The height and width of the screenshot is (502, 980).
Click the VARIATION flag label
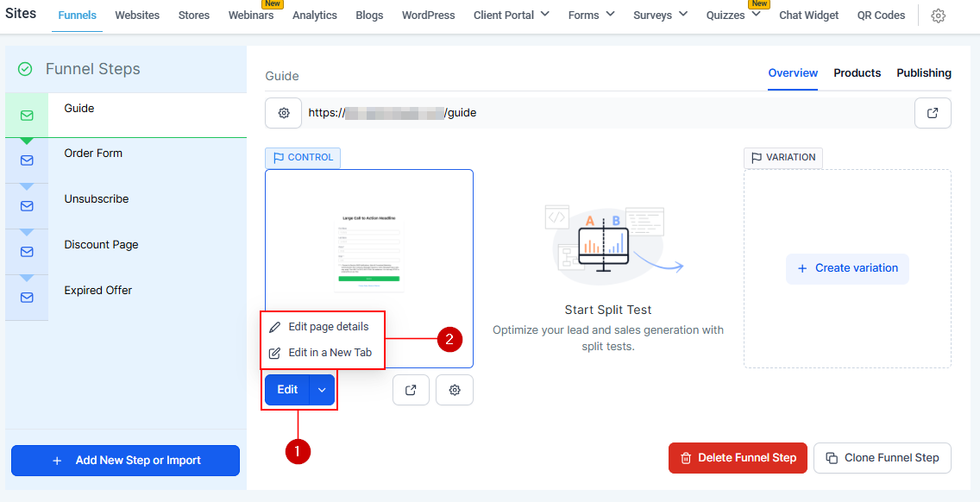[783, 158]
